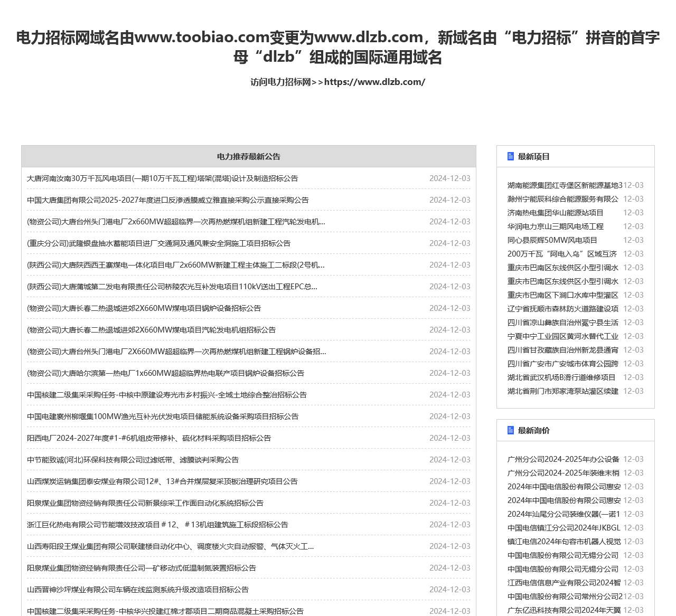Open 大唐台州头门港电厂 锅炉设备 announcement

point(176,352)
